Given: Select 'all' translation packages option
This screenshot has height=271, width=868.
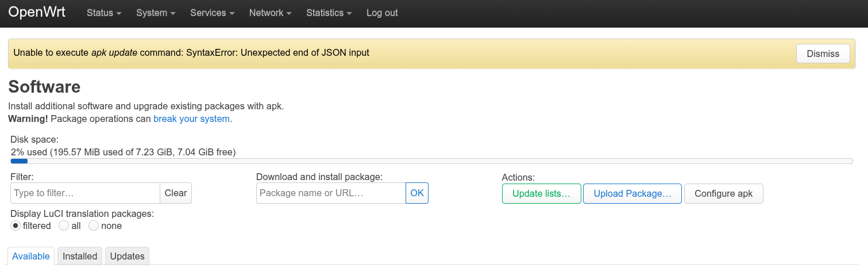Looking at the screenshot, I should click(x=64, y=226).
